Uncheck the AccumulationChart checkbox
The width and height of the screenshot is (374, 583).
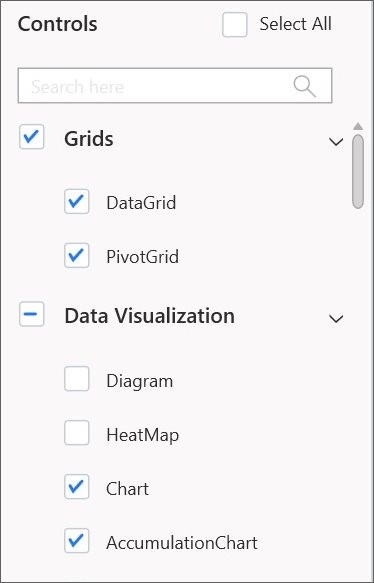pos(77,540)
